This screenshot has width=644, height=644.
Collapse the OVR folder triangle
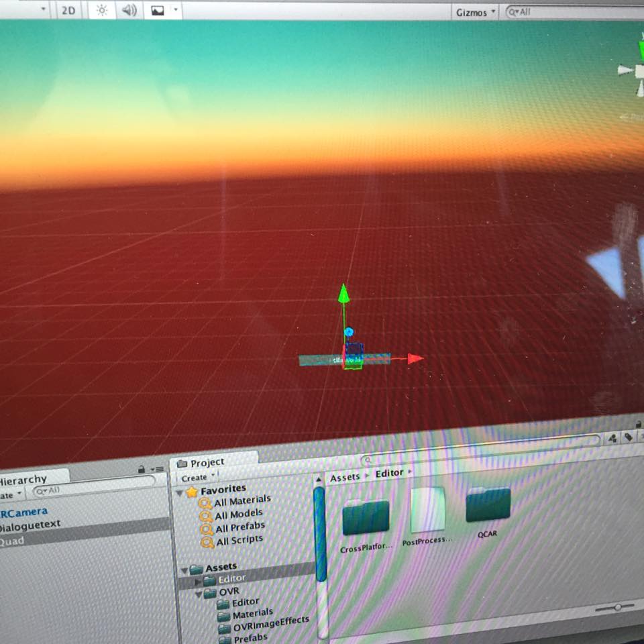(x=199, y=594)
